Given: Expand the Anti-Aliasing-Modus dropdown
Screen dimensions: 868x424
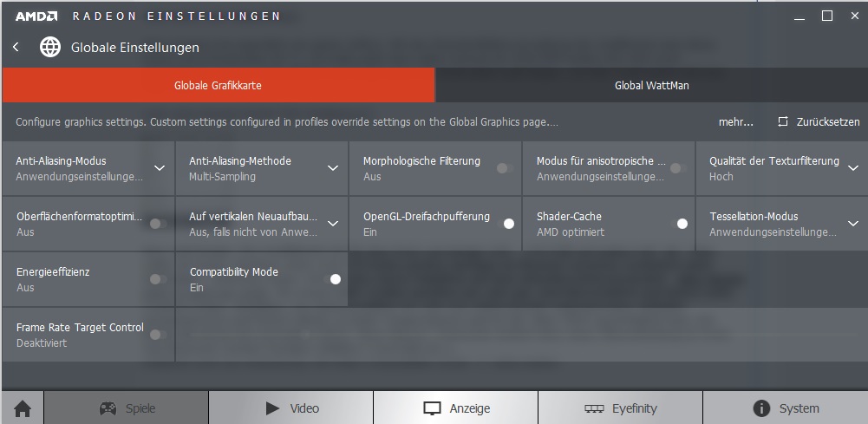Looking at the screenshot, I should pyautogui.click(x=160, y=168).
